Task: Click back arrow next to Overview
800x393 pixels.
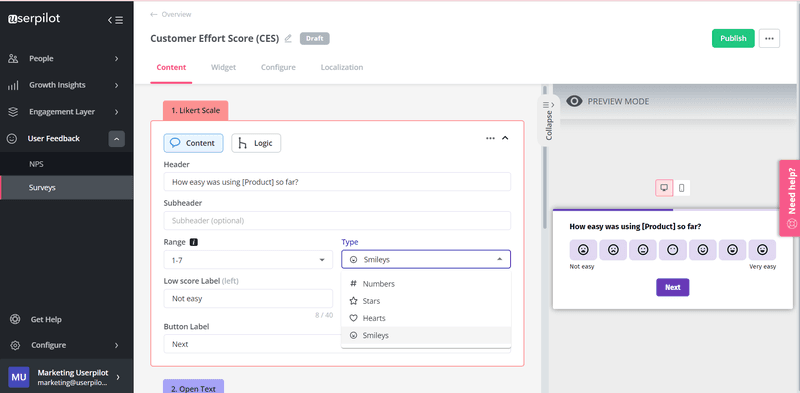Action: point(154,15)
